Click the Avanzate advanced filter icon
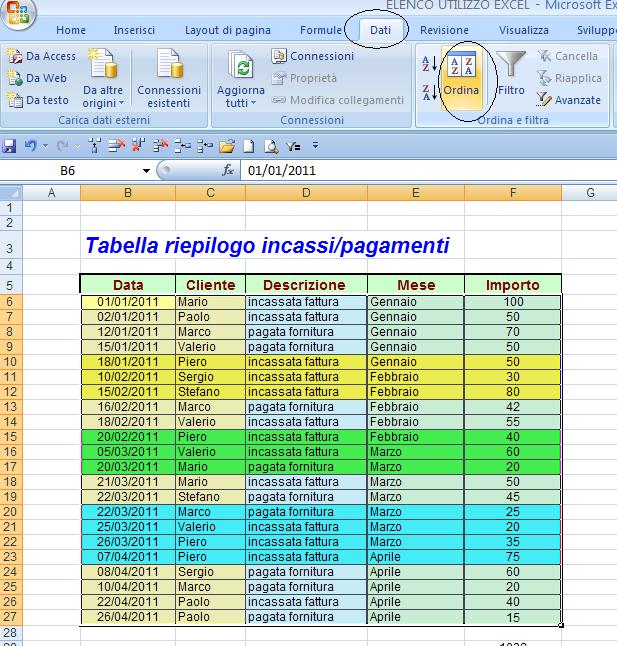The image size is (617, 646). click(x=544, y=100)
